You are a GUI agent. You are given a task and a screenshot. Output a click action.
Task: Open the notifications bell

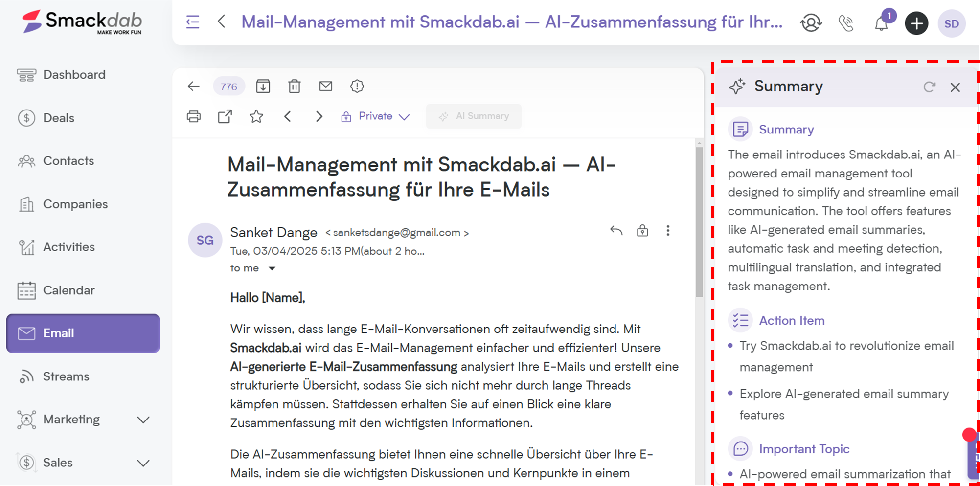click(x=882, y=23)
